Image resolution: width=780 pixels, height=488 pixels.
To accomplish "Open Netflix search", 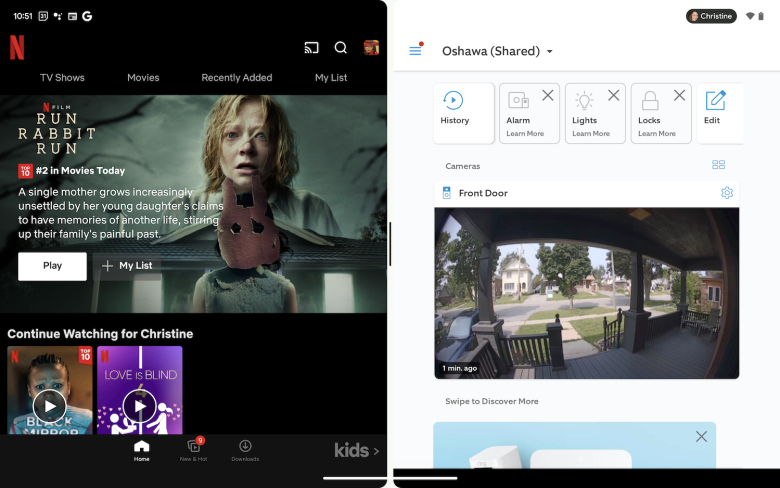I will pyautogui.click(x=341, y=47).
